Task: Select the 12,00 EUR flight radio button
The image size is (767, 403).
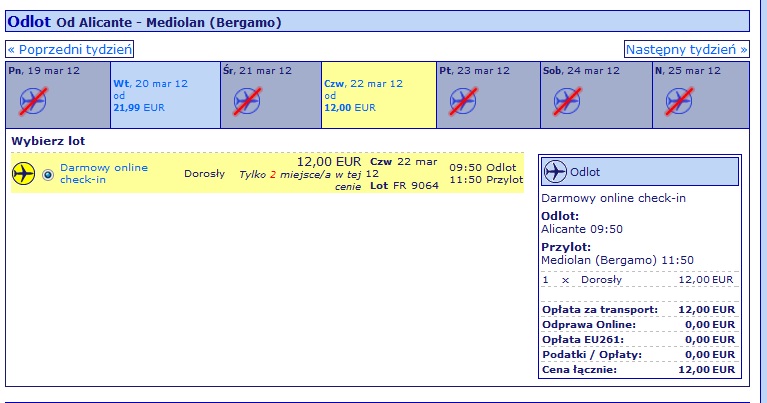Action: 48,175
